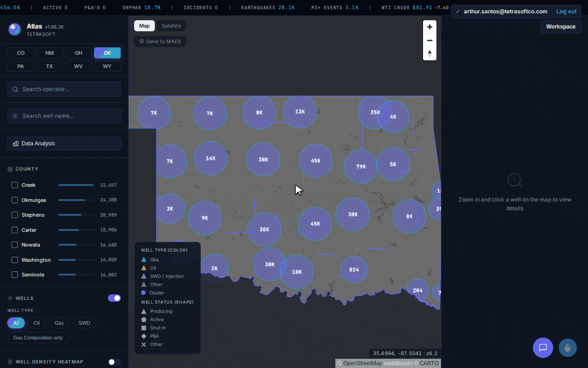This screenshot has height=368, width=588.
Task: Click the County section grid icon
Action: tap(10, 169)
